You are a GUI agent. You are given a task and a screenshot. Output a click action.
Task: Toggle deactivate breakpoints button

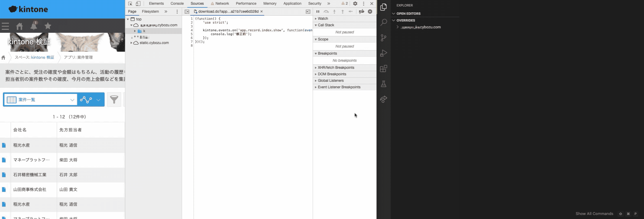[361, 12]
